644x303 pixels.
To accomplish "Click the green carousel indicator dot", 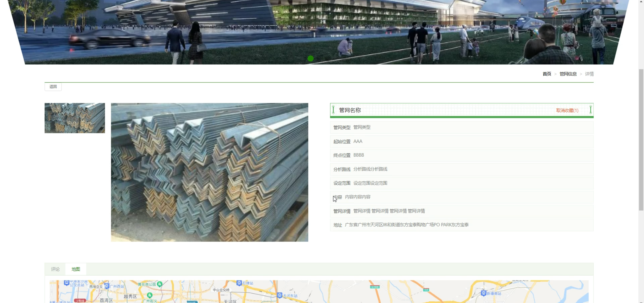I will (310, 59).
